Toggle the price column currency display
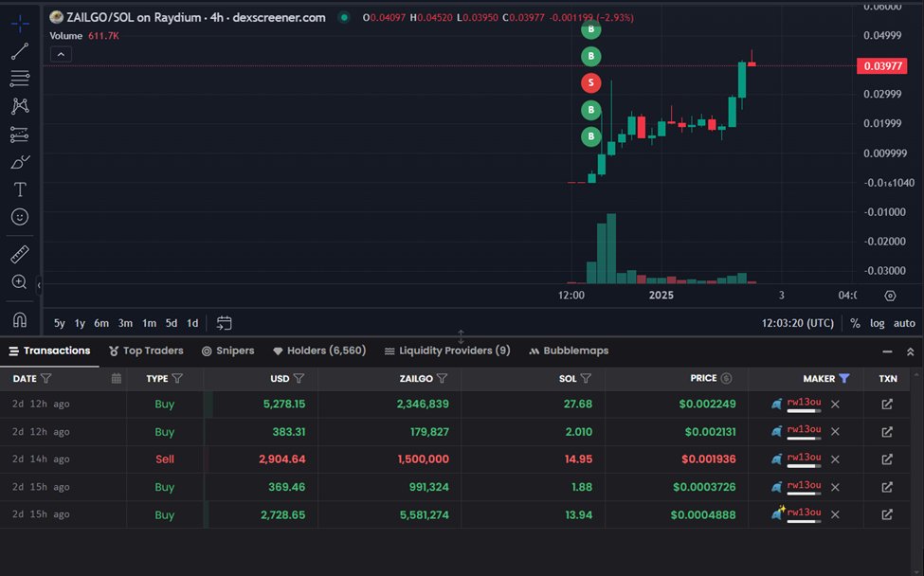 pyautogui.click(x=726, y=378)
